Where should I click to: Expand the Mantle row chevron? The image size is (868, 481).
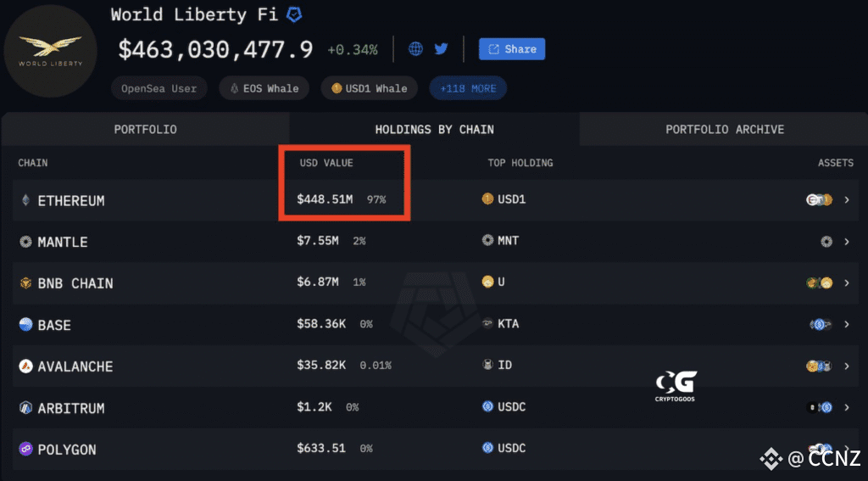point(847,242)
